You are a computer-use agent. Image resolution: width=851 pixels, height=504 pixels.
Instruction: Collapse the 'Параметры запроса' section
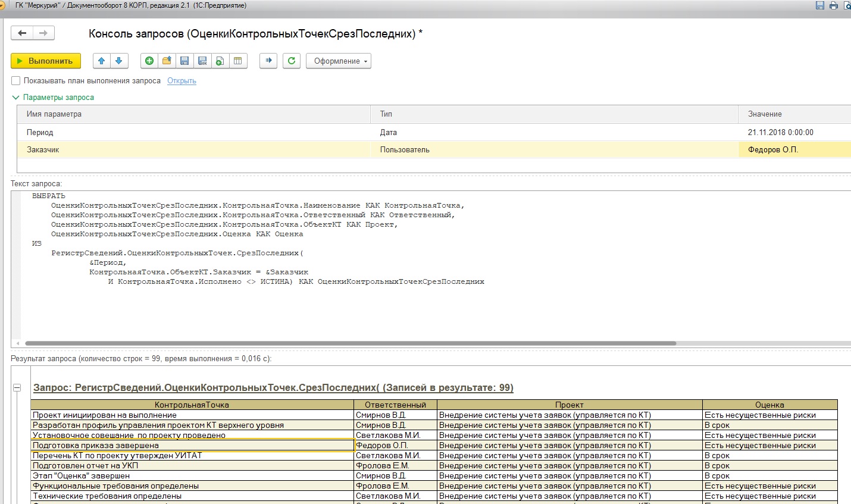point(16,98)
